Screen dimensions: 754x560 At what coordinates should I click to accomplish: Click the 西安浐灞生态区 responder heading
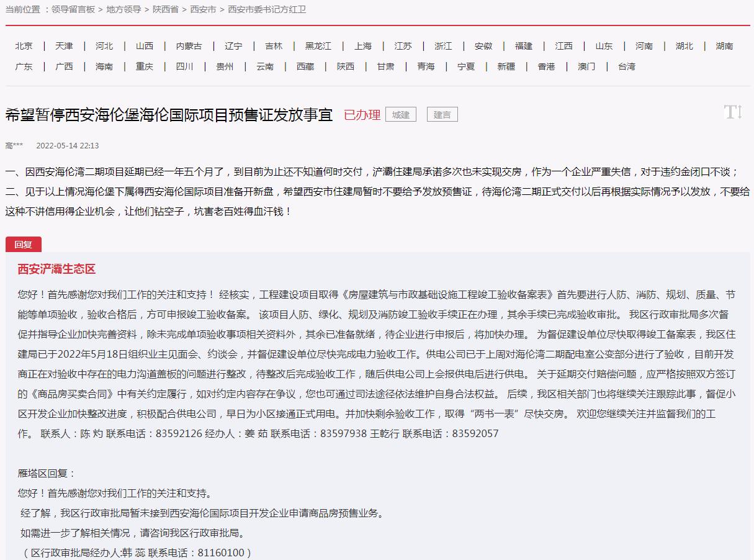(56, 269)
